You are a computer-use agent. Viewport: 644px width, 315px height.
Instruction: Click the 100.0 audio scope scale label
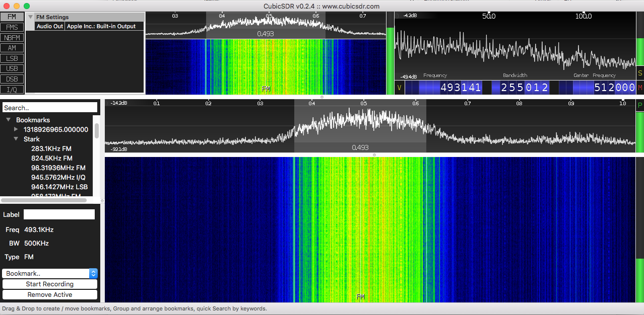pyautogui.click(x=584, y=16)
